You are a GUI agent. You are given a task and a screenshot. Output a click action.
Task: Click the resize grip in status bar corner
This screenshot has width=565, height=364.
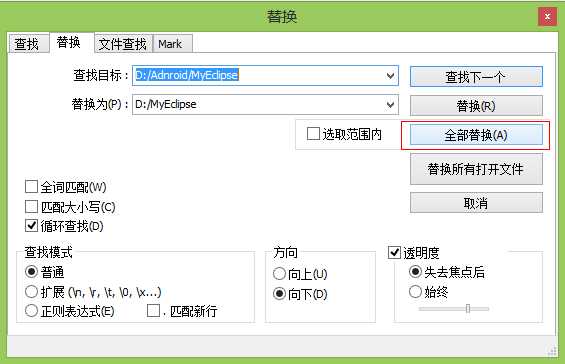click(x=552, y=351)
